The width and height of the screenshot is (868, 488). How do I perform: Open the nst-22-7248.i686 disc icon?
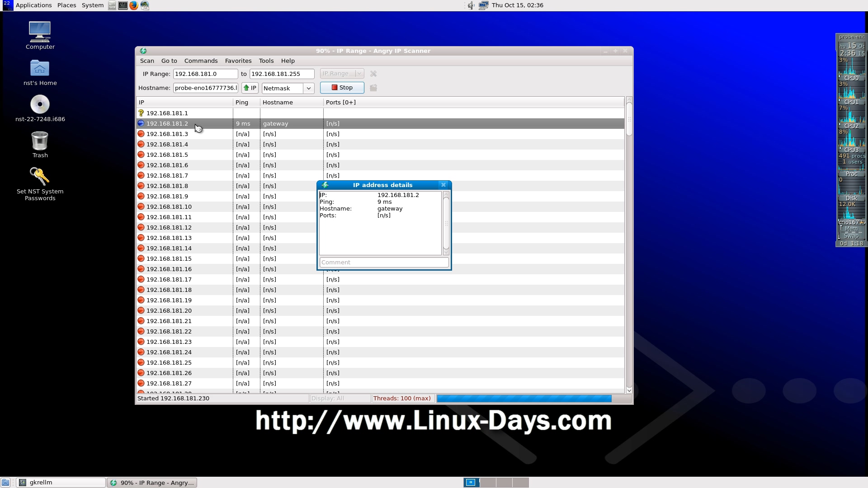40,108
